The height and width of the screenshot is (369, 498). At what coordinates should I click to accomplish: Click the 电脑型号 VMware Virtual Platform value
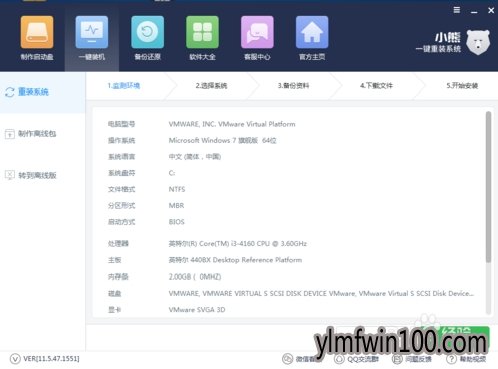(x=232, y=124)
